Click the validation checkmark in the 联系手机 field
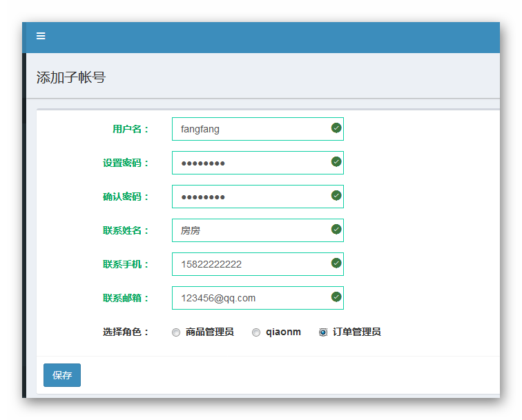Image resolution: width=522 pixels, height=420 pixels. (336, 263)
